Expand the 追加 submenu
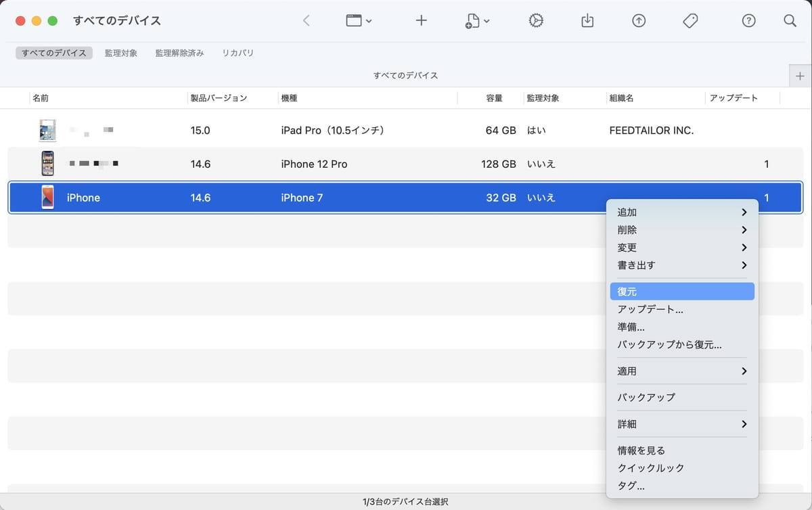 coord(681,212)
